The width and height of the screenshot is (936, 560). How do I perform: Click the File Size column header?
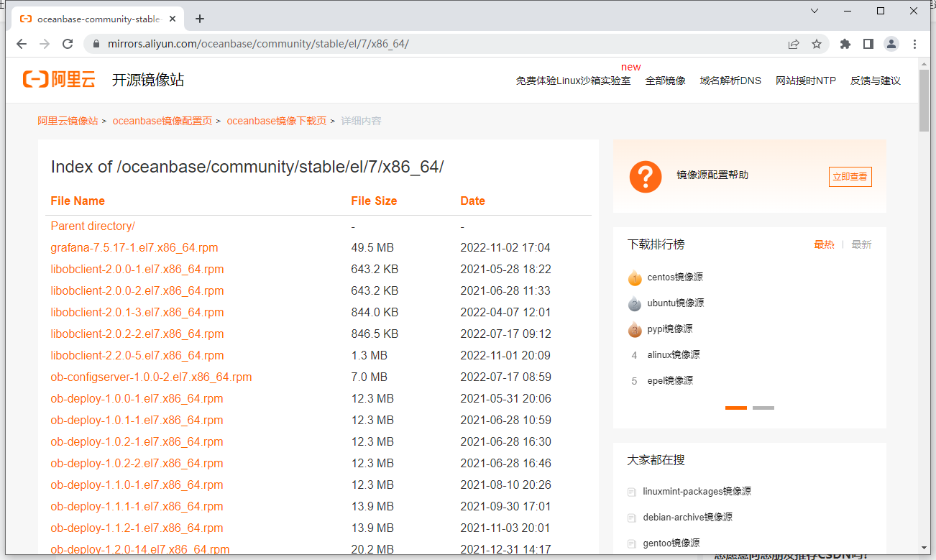tap(374, 201)
